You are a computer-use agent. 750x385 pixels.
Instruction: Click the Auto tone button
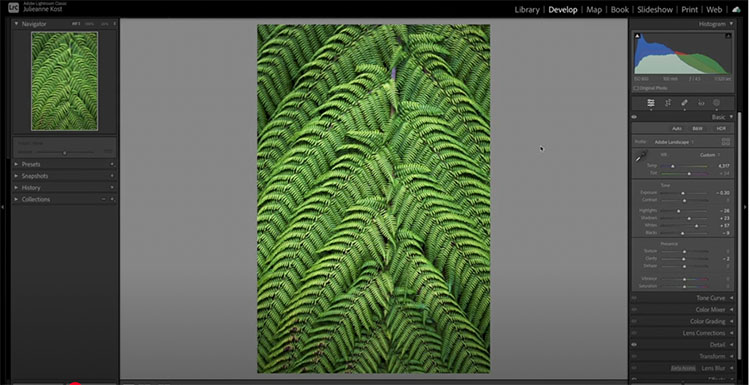click(677, 129)
